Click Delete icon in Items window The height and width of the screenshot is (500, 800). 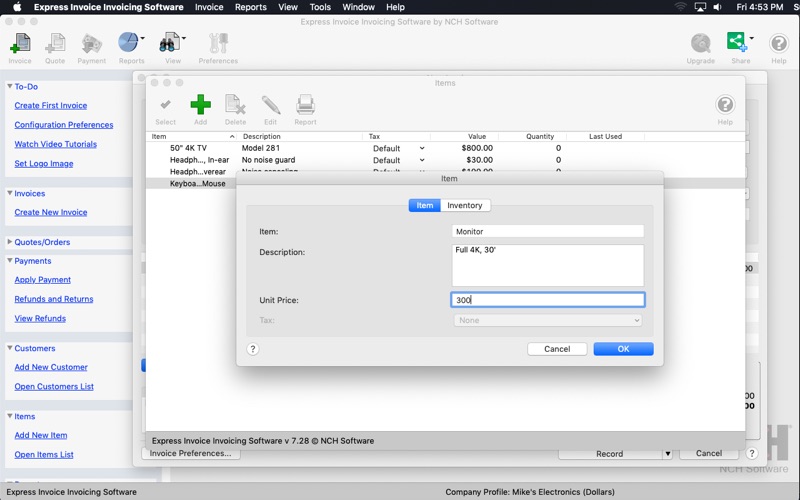pos(235,105)
